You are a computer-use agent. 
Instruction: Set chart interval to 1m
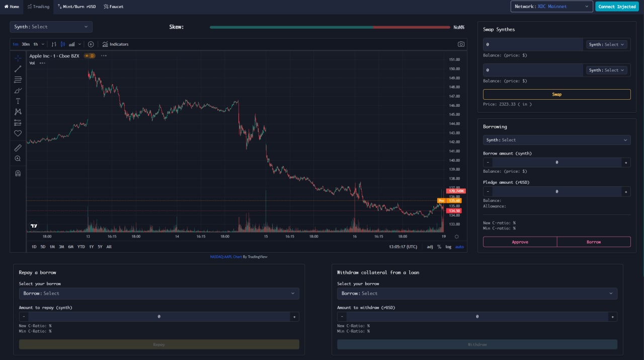point(16,44)
